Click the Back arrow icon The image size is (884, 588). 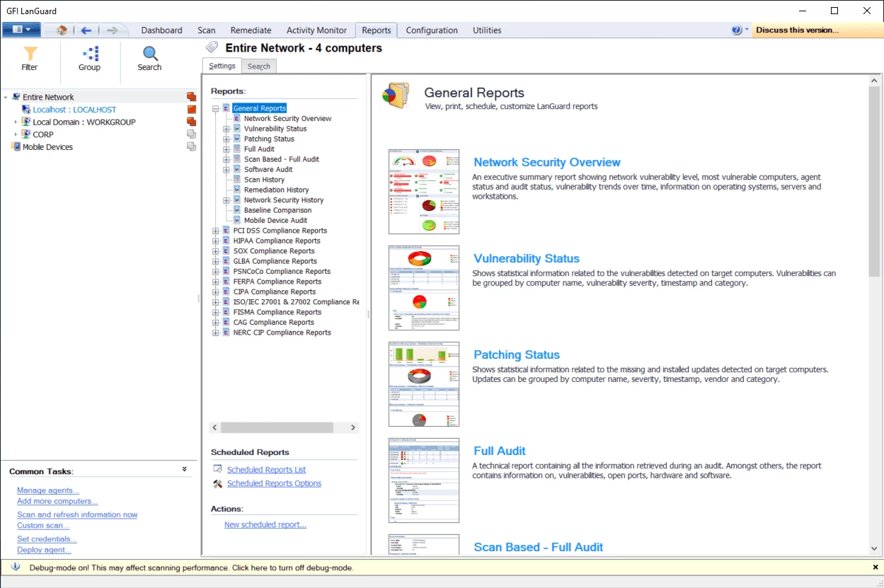tap(86, 30)
